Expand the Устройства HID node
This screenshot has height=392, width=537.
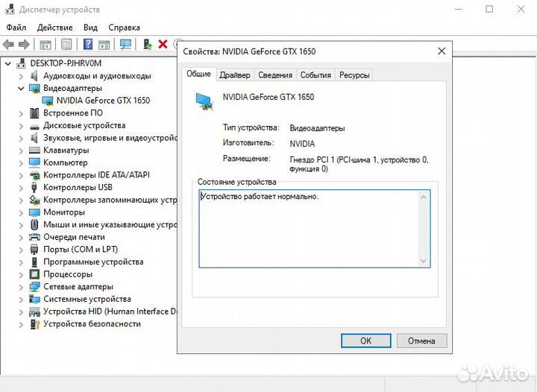point(21,312)
